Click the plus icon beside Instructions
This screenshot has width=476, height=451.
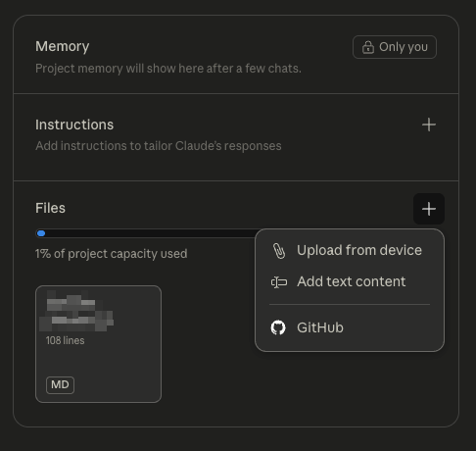429,125
